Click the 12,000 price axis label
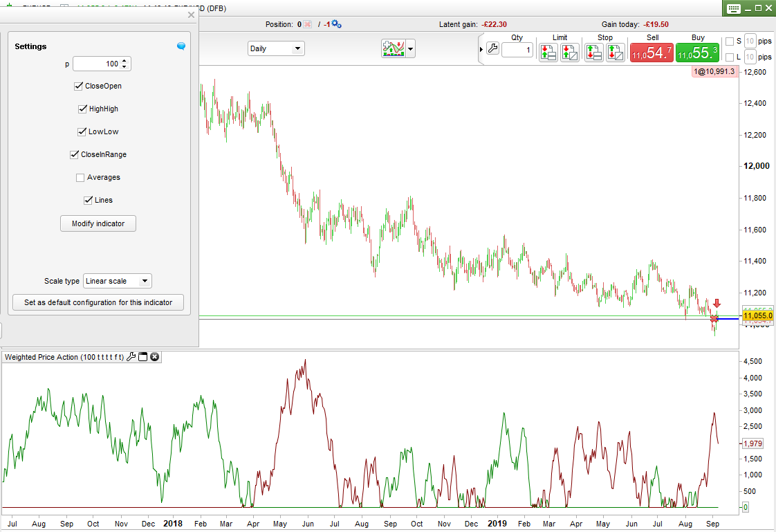Screen dimensions: 776x532 pos(757,166)
